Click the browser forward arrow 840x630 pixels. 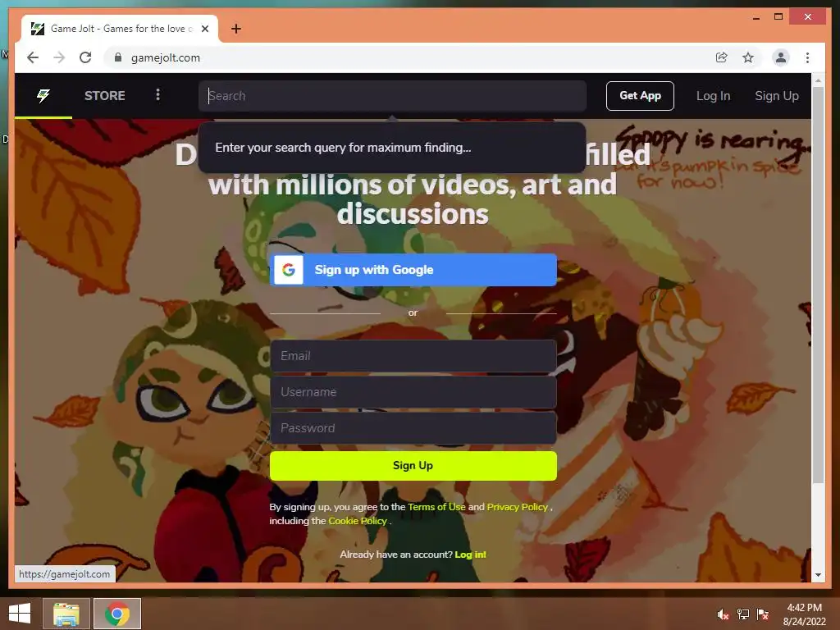[59, 58]
